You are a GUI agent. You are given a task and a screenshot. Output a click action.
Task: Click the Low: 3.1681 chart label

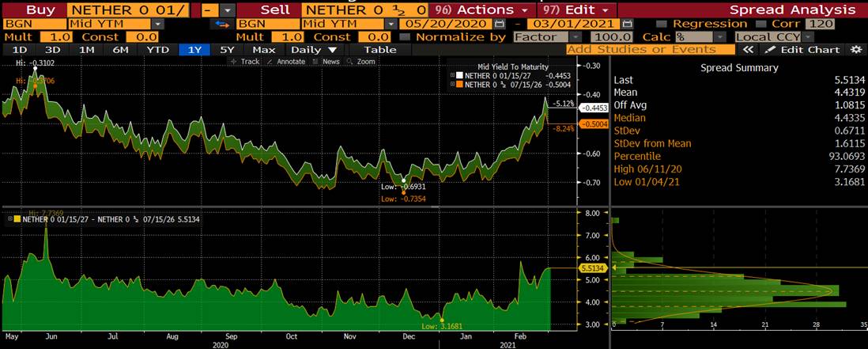(x=440, y=326)
